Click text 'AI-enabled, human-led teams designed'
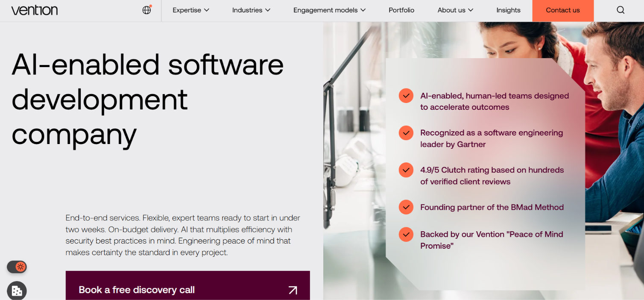Image resolution: width=644 pixels, height=300 pixels. pyautogui.click(x=495, y=96)
